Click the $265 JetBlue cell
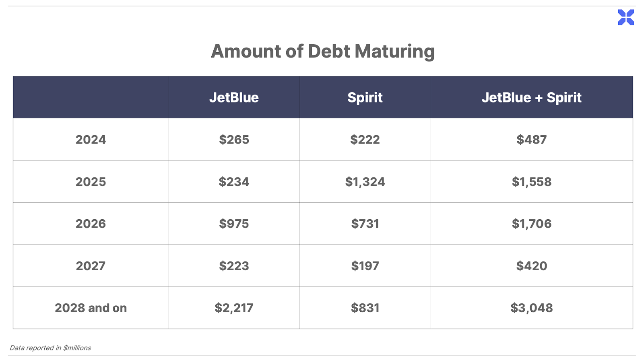This screenshot has height=362, width=644. click(234, 140)
